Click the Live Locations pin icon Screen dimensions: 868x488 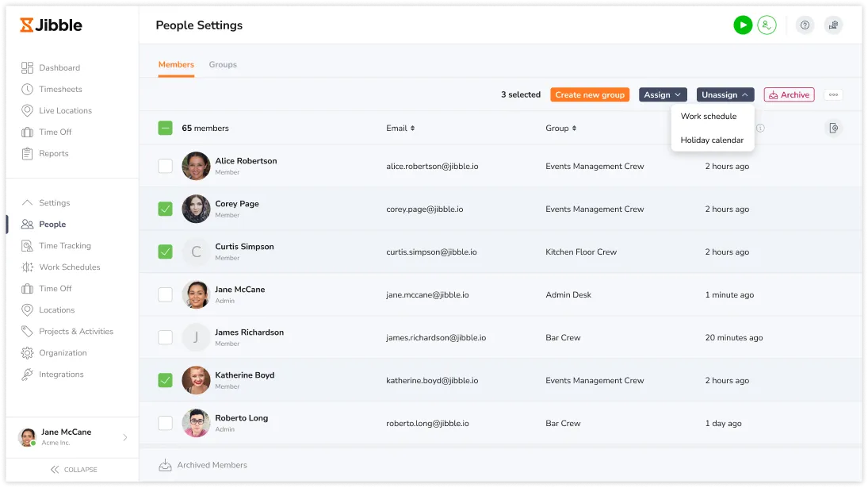tap(28, 111)
